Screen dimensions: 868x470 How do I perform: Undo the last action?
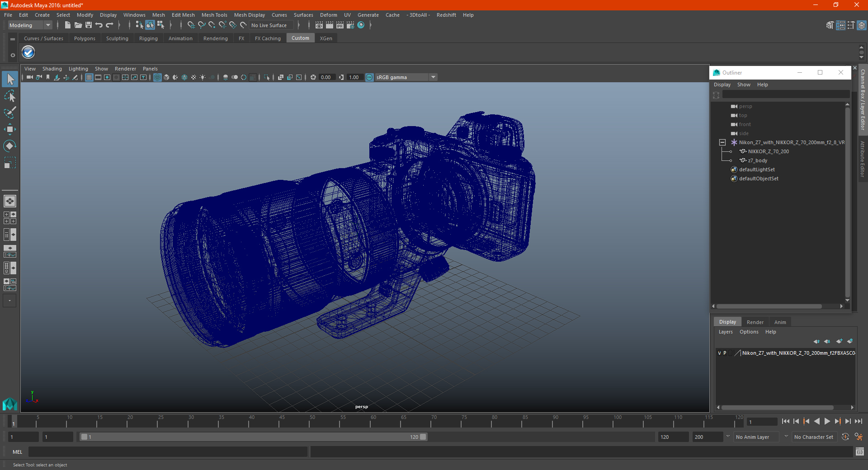[x=99, y=25]
